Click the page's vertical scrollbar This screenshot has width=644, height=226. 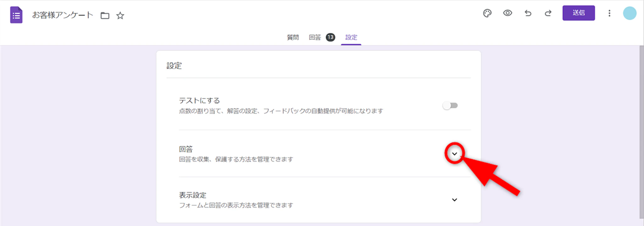click(x=641, y=132)
